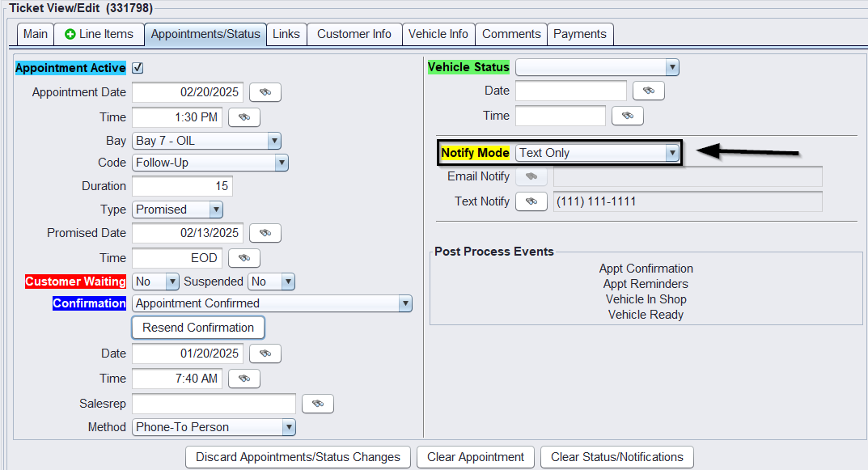
Task: Click into the Duration input field
Action: point(182,186)
